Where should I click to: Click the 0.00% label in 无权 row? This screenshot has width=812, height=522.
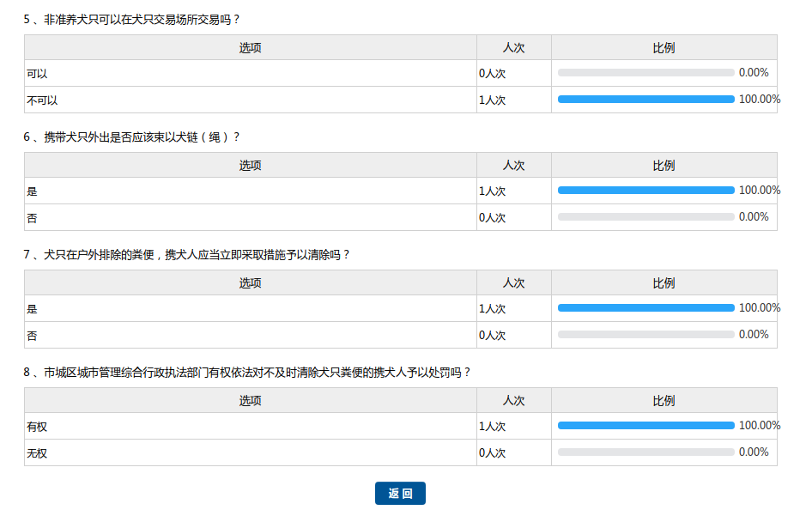click(x=753, y=452)
